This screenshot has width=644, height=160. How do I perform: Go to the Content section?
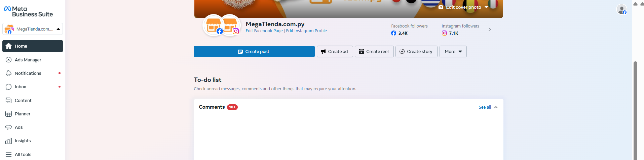(x=33, y=100)
